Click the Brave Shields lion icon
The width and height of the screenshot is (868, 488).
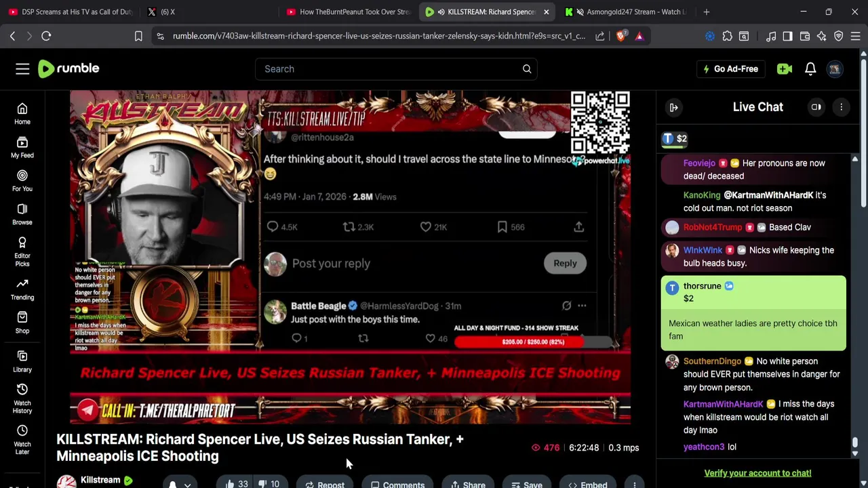[x=620, y=36]
